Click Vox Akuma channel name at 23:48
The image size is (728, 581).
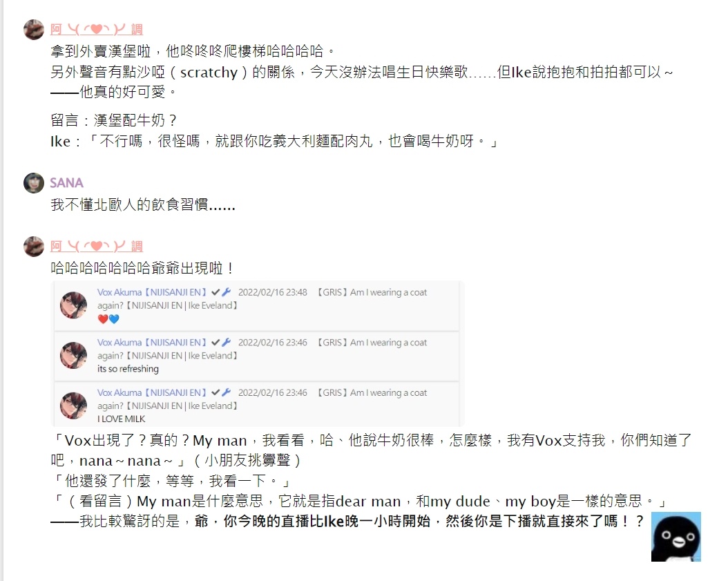tap(152, 292)
